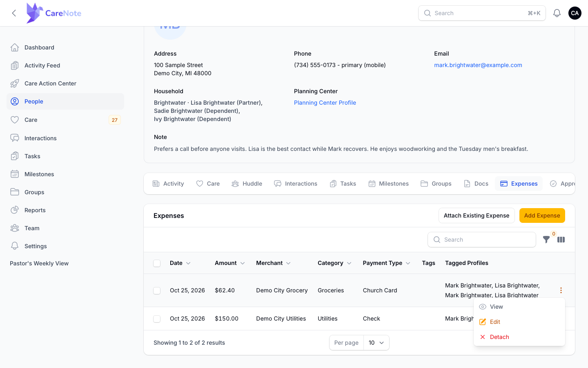Open the CareNote logo home
This screenshot has width=588, height=368.
53,13
